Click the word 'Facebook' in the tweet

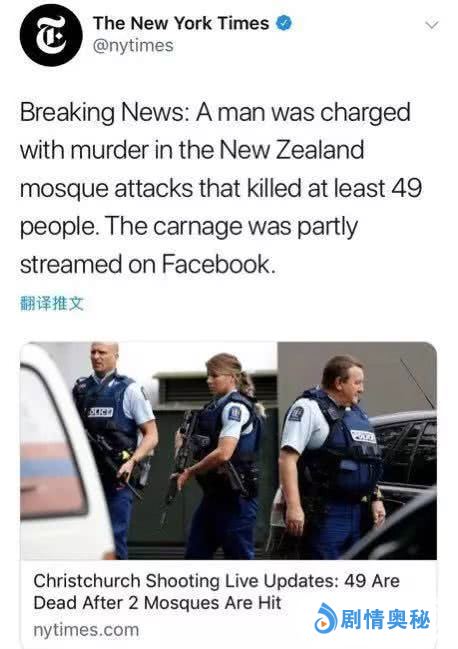coord(218,264)
